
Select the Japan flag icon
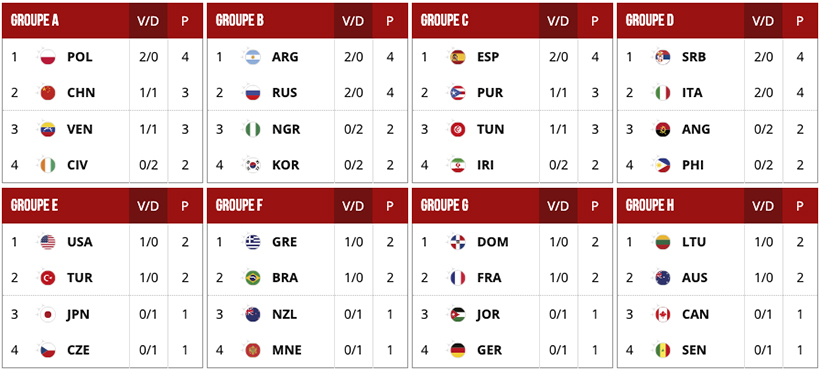pyautogui.click(x=48, y=314)
